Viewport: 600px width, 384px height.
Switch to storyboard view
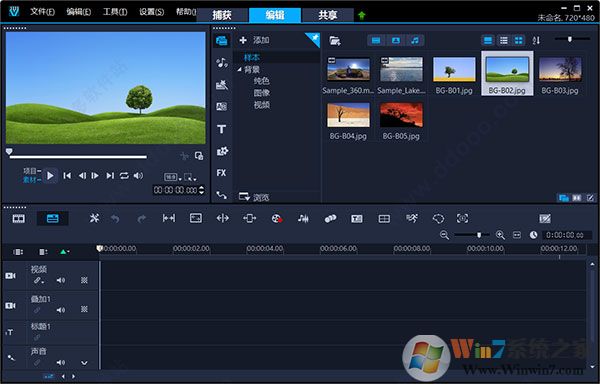(x=19, y=218)
